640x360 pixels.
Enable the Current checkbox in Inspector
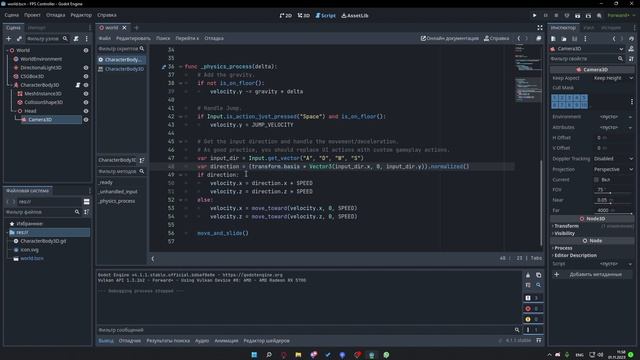click(x=596, y=180)
